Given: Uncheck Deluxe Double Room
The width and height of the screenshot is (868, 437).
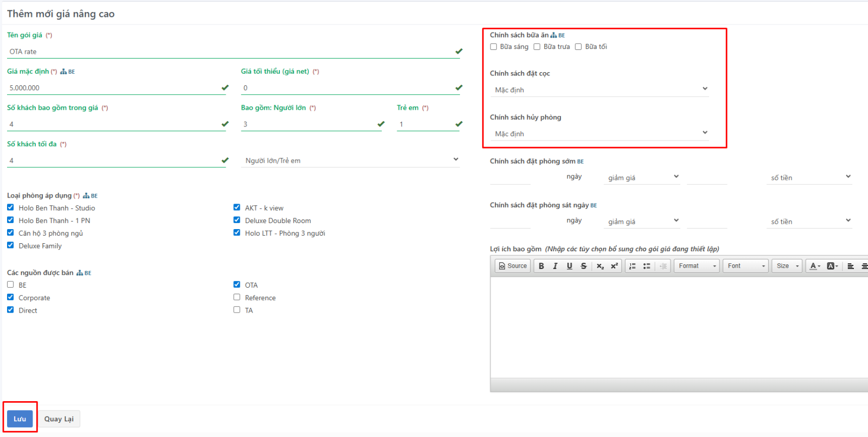Looking at the screenshot, I should pyautogui.click(x=237, y=220).
